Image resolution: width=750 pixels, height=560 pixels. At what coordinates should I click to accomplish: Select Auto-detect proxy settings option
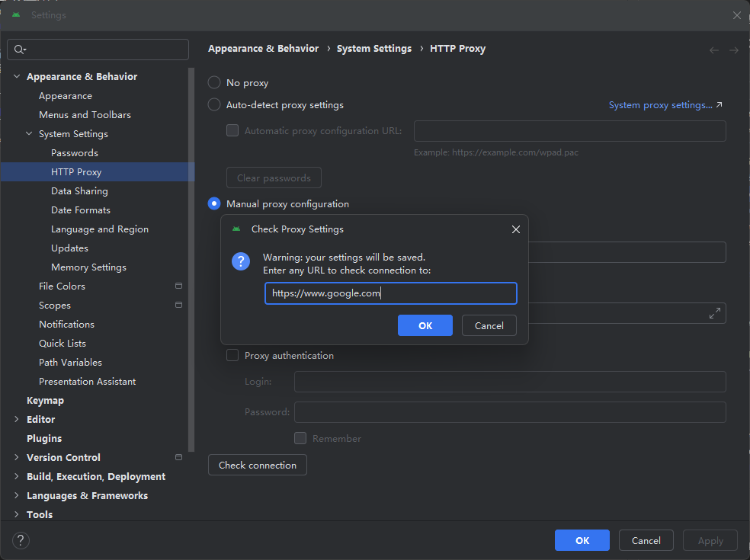pyautogui.click(x=215, y=105)
